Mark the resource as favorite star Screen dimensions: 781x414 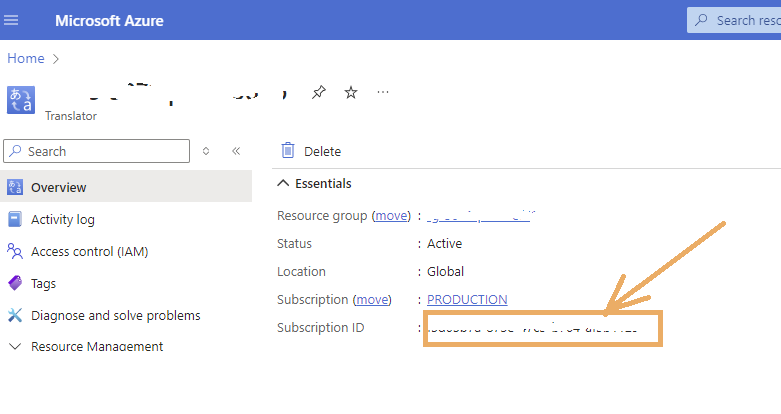click(x=351, y=92)
